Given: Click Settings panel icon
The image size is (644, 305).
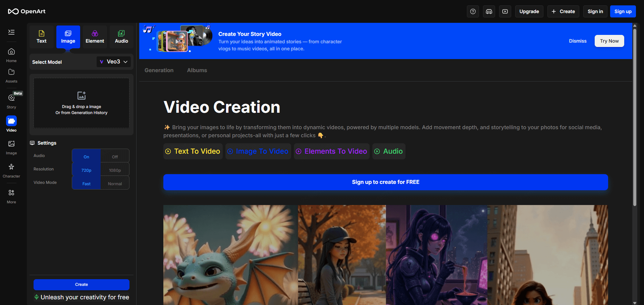Looking at the screenshot, I should click(32, 143).
